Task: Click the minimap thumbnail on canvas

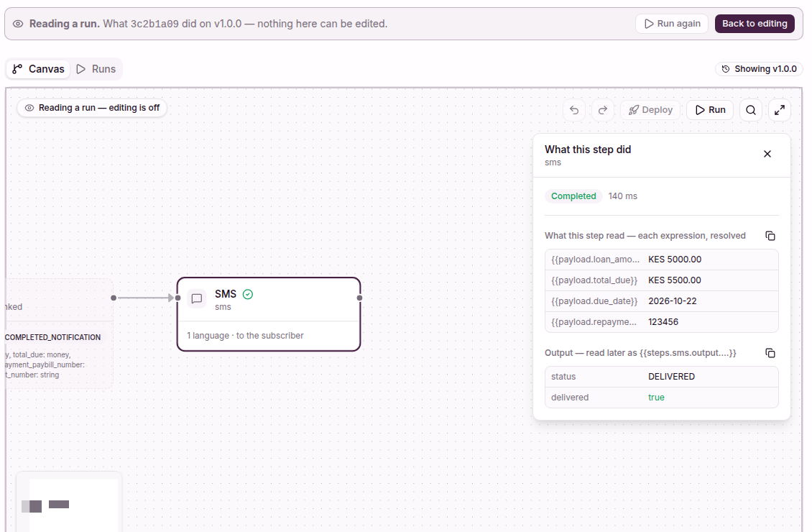Action: (x=69, y=502)
